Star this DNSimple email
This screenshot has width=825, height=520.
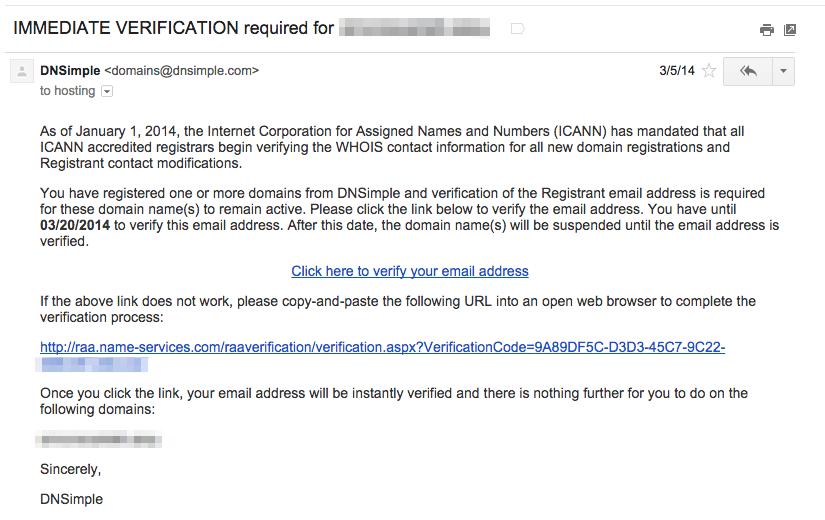point(709,71)
